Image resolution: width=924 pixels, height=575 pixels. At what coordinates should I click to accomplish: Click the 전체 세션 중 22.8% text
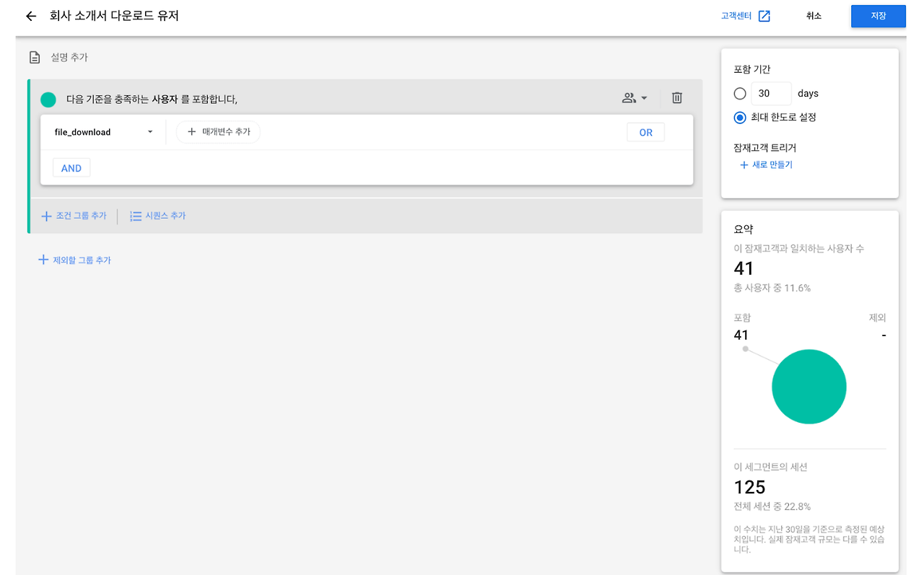772,506
